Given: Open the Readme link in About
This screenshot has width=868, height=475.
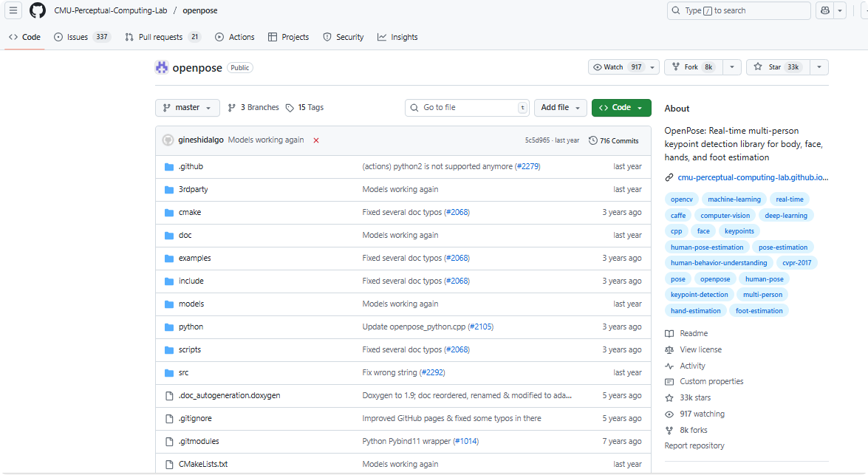Looking at the screenshot, I should (x=694, y=333).
